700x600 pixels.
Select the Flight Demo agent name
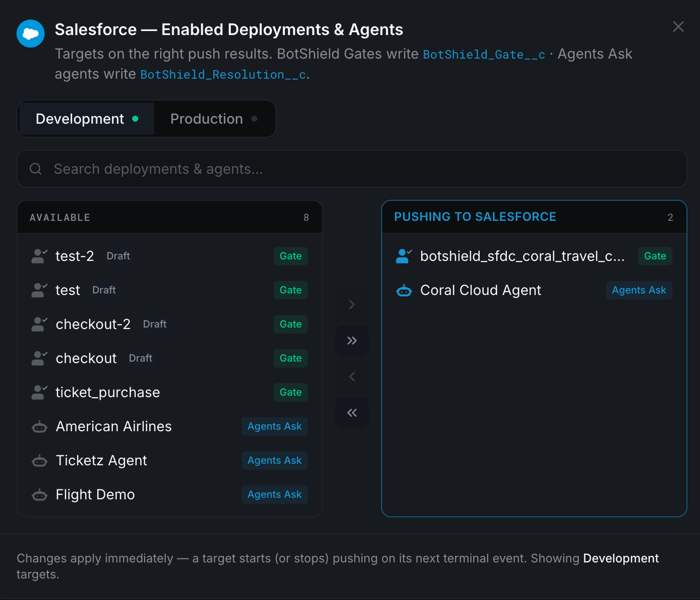(95, 494)
